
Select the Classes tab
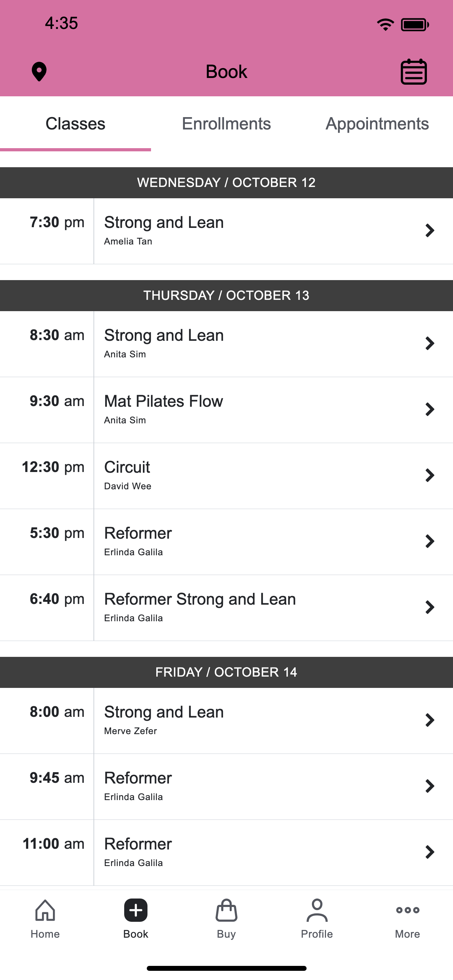(75, 123)
